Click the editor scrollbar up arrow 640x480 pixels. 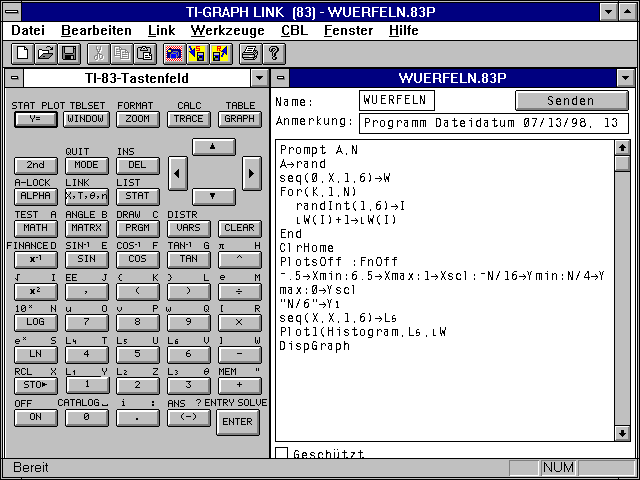622,148
